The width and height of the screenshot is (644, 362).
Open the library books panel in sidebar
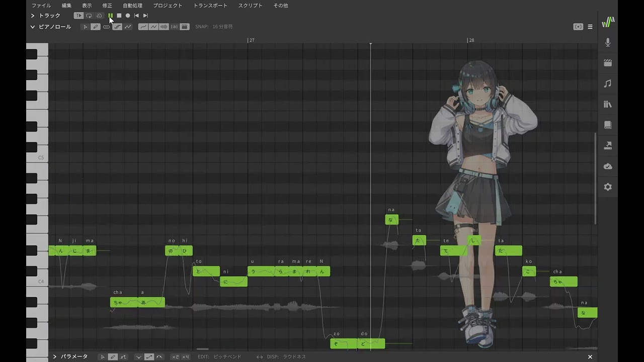click(608, 104)
